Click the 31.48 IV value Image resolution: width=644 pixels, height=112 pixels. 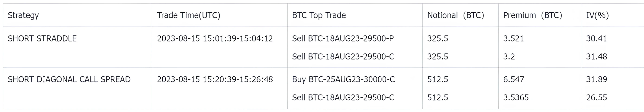point(596,57)
